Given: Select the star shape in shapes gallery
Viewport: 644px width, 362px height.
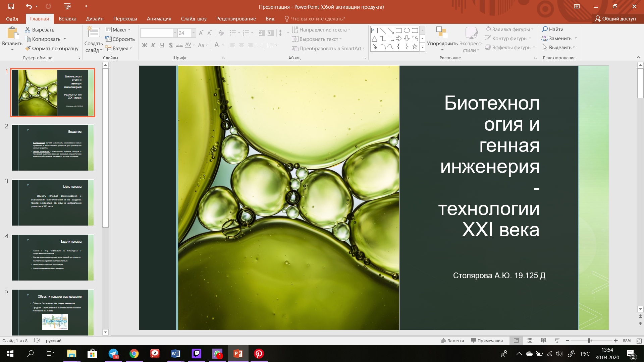Looking at the screenshot, I should (x=415, y=47).
